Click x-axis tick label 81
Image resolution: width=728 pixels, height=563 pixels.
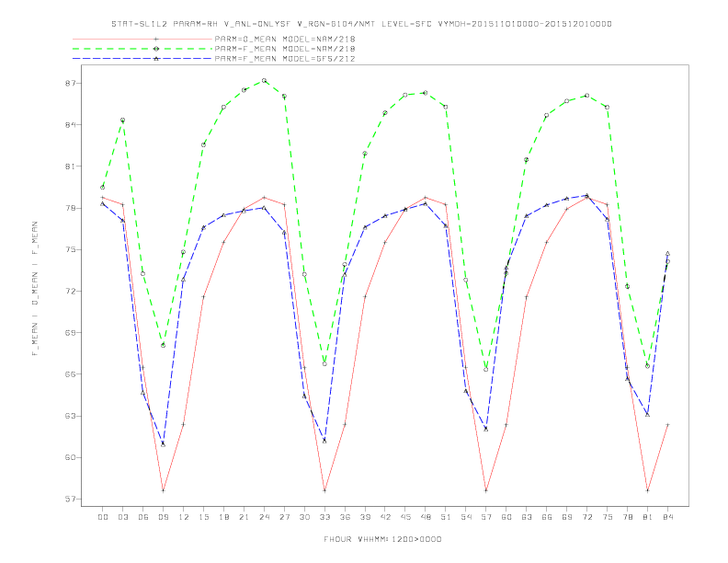(x=648, y=517)
